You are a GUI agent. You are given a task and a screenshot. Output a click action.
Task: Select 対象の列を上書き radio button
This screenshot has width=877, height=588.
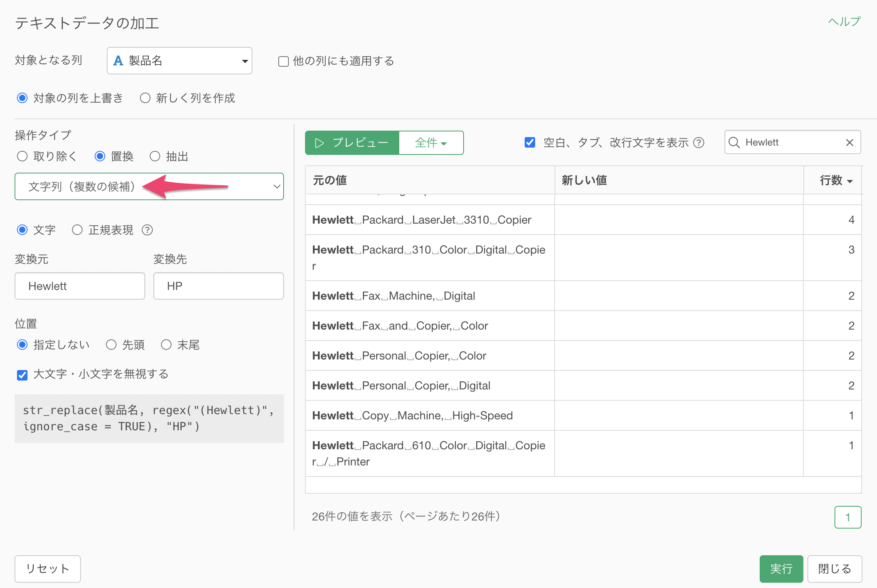pyautogui.click(x=22, y=98)
